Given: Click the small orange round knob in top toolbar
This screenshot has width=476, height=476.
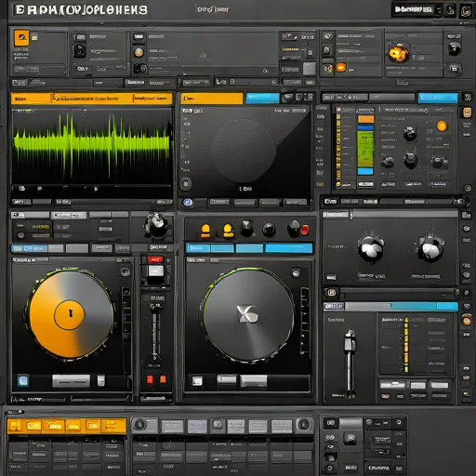Looking at the screenshot, I should pos(139,52).
